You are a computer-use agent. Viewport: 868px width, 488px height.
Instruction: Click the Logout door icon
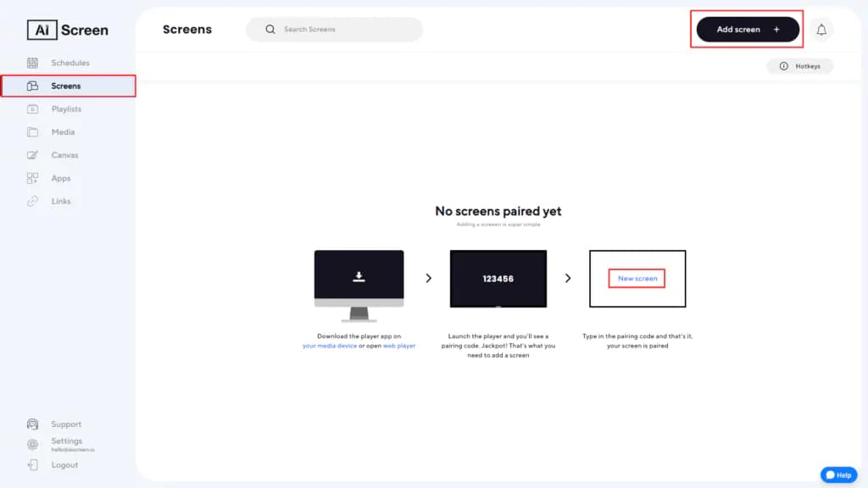click(x=32, y=465)
